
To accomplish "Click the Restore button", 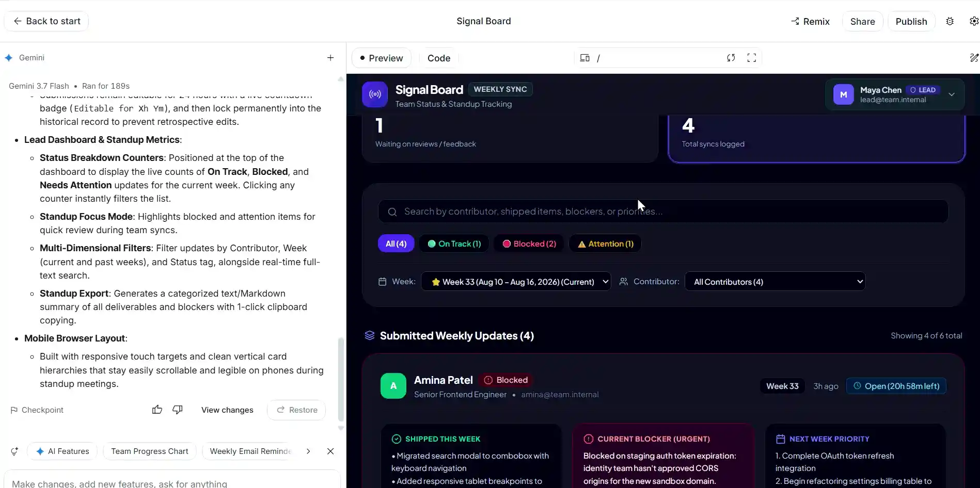I will (296, 410).
